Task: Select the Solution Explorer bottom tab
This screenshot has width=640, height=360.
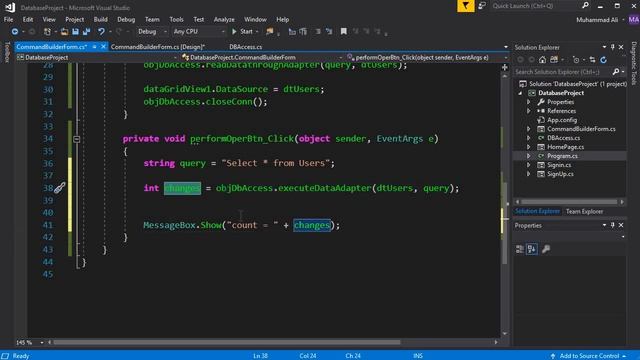Action: (537, 211)
